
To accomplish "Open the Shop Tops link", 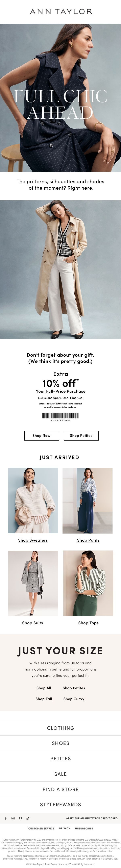I will tap(88, 623).
